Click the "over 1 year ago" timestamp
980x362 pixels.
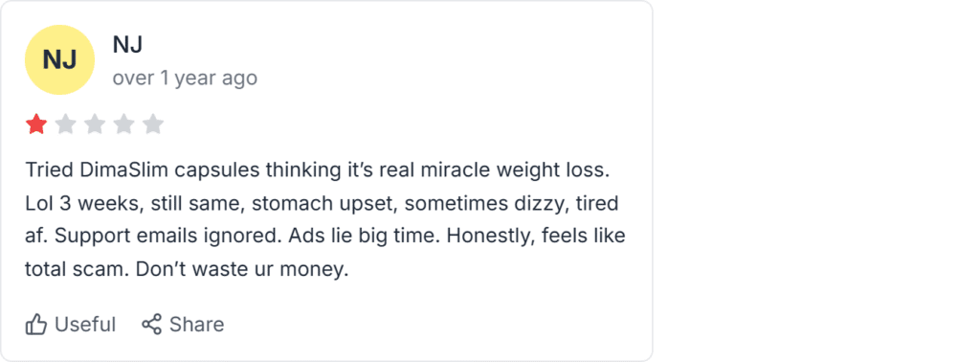[x=185, y=79]
